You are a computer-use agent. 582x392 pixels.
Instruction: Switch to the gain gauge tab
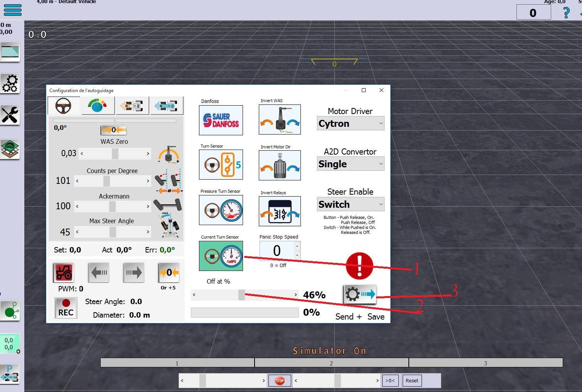pyautogui.click(x=98, y=106)
